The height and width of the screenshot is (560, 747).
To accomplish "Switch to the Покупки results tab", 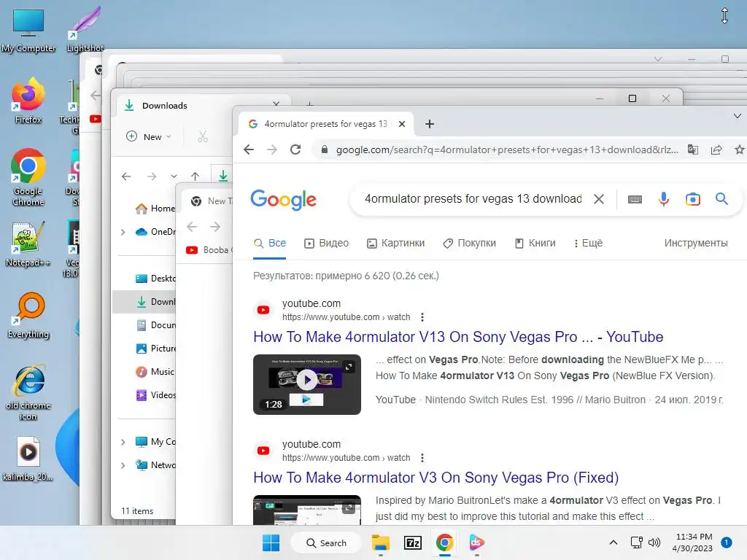I will click(x=469, y=244).
